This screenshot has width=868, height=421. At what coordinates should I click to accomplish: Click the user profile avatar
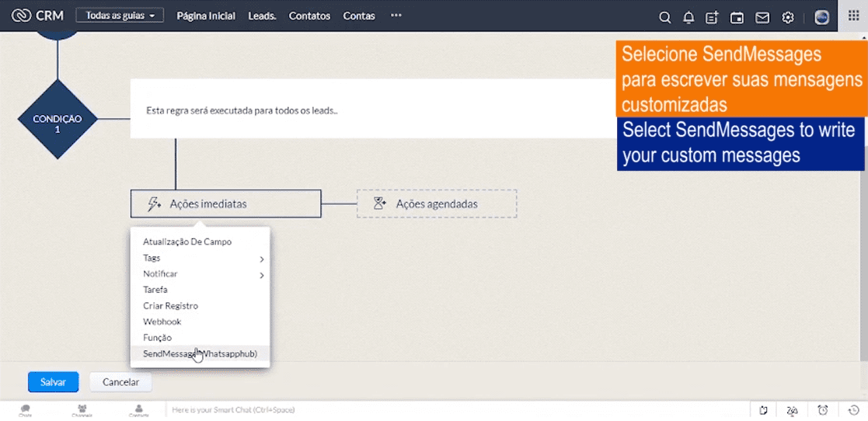821,17
